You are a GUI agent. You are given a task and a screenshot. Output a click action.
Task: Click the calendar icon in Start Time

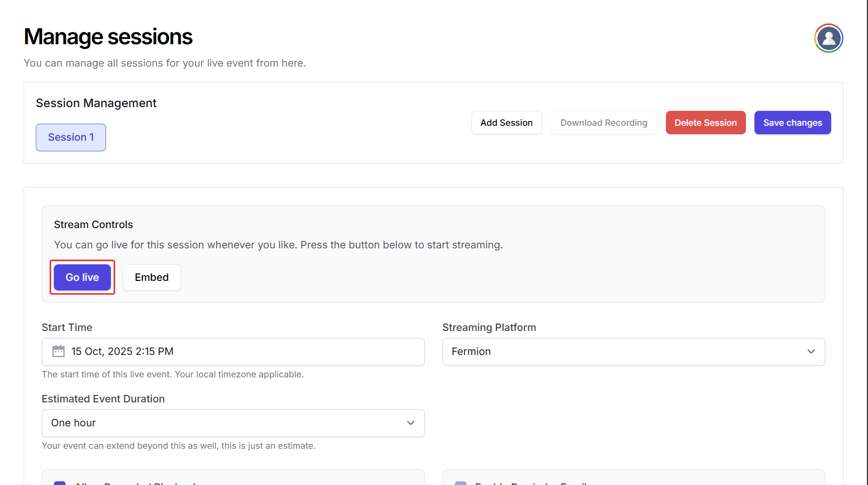59,351
